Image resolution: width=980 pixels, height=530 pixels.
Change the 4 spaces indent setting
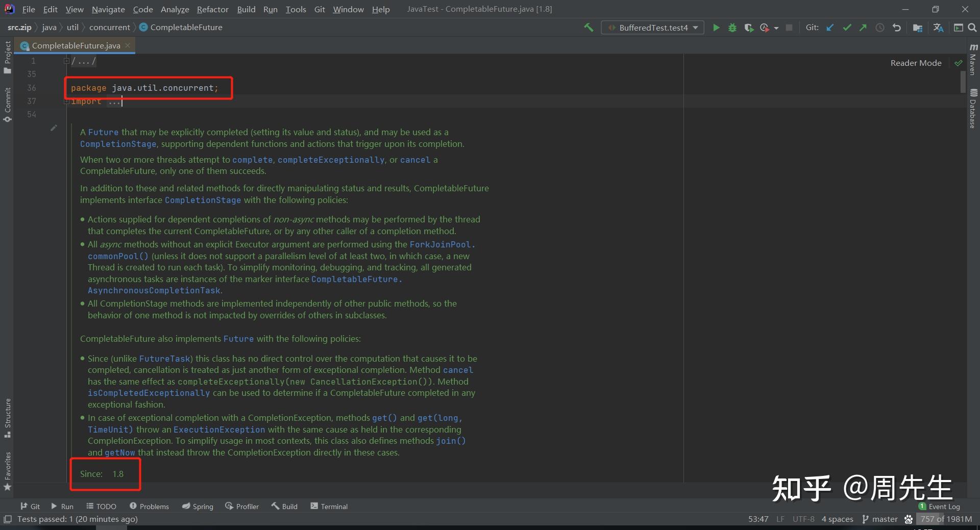pos(837,519)
